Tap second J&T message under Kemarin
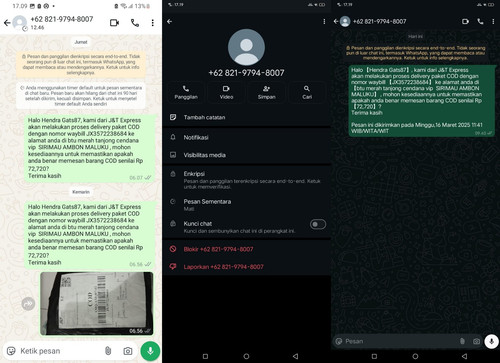500x363 pixels. click(x=90, y=235)
